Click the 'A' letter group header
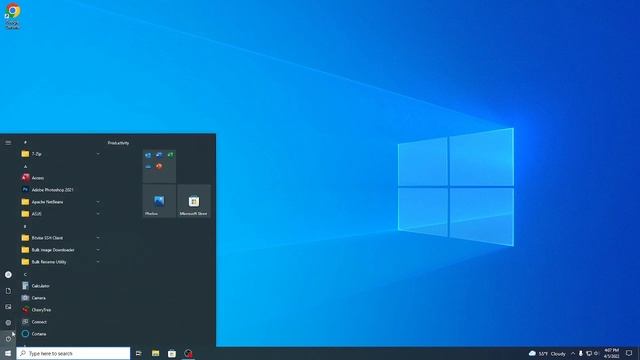This screenshot has height=360, width=640. click(25, 167)
